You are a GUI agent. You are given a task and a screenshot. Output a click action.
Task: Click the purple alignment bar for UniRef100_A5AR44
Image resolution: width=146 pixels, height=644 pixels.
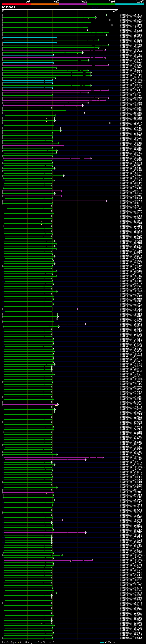click(x=55, y=201)
